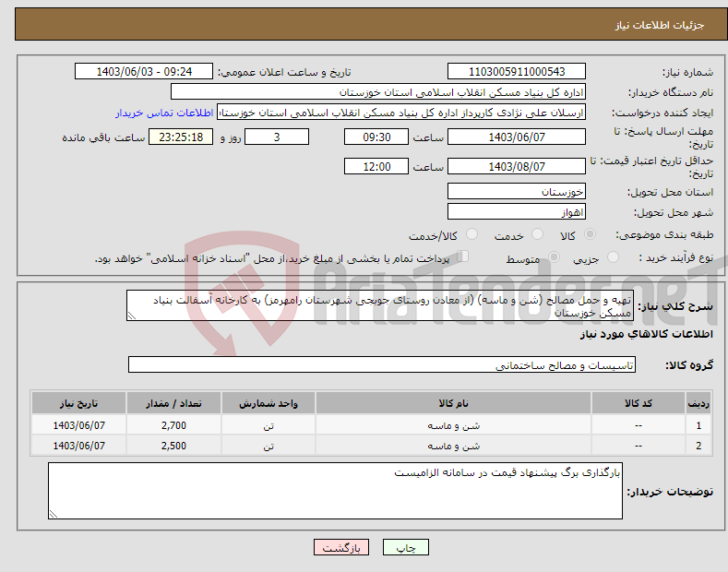Click the شماره نیاز field 1103005911000543

pyautogui.click(x=517, y=72)
